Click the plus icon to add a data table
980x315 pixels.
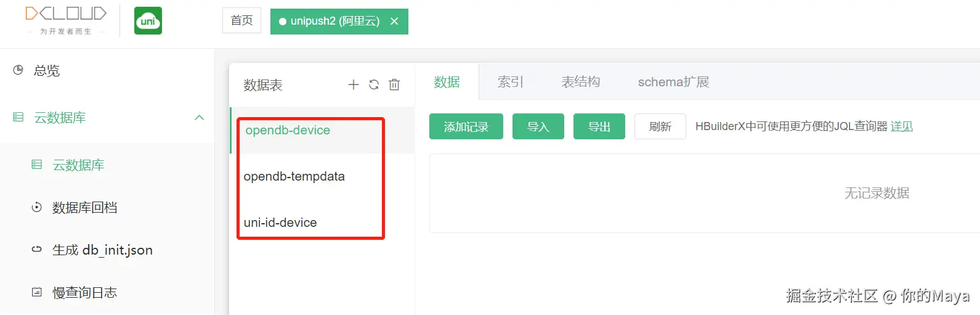pyautogui.click(x=354, y=84)
